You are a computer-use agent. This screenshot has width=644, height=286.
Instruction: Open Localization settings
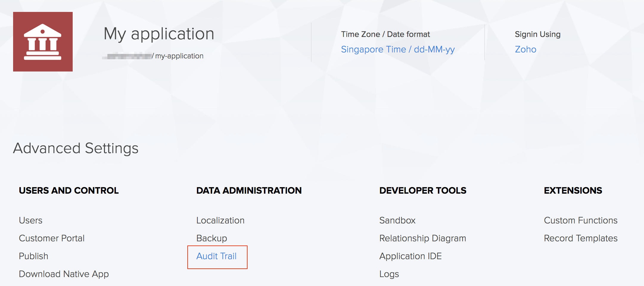click(220, 220)
